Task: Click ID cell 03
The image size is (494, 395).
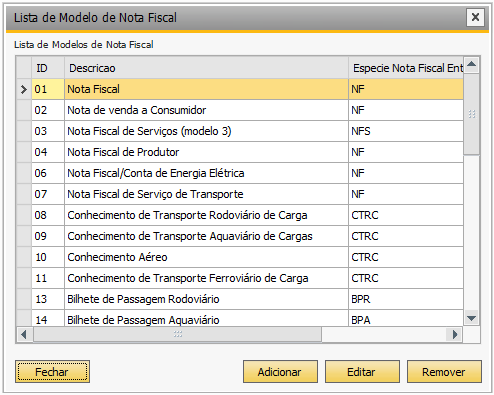Action: pos(48,131)
